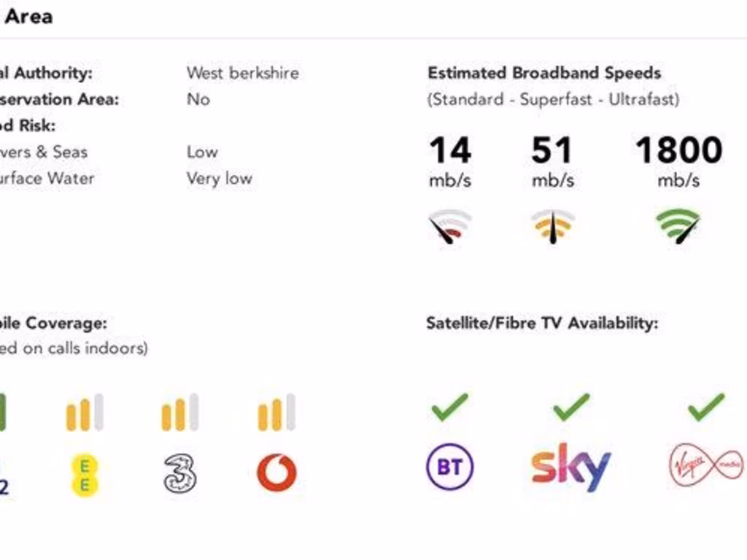Click the signal bars above Vodafone

click(276, 413)
